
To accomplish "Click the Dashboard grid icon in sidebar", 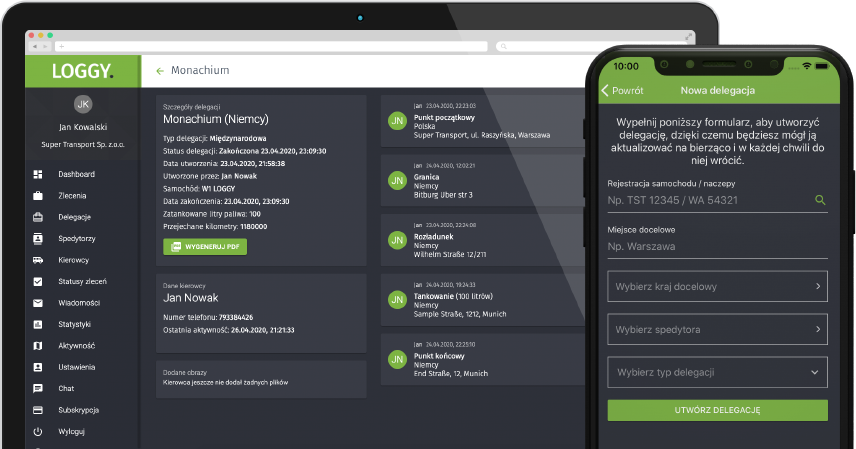I will [38, 174].
